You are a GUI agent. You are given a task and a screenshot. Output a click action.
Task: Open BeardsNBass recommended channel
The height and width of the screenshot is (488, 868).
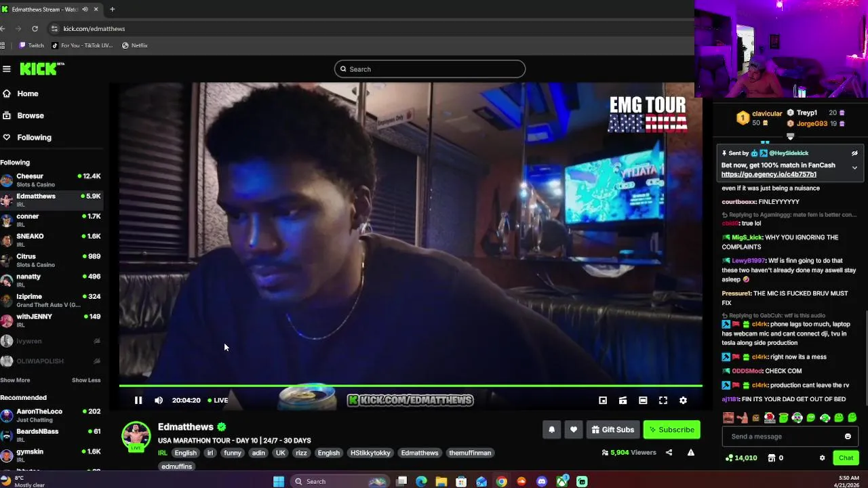tap(52, 435)
